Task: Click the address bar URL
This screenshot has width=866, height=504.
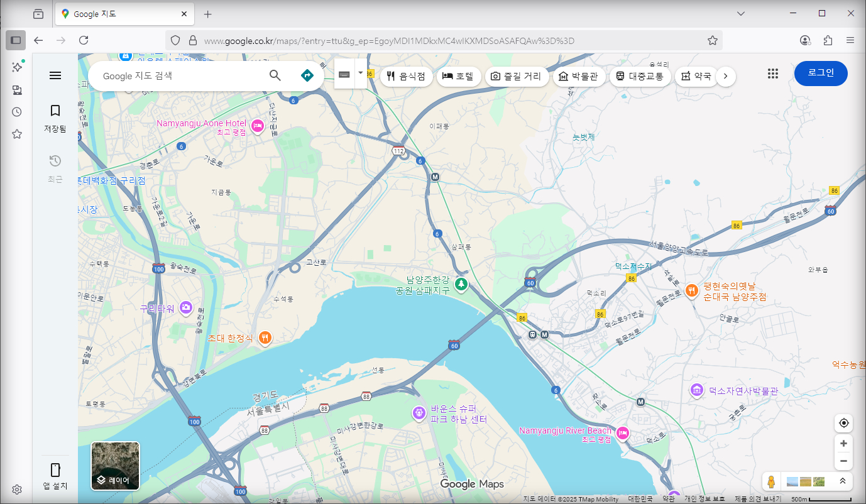Action: (x=390, y=41)
